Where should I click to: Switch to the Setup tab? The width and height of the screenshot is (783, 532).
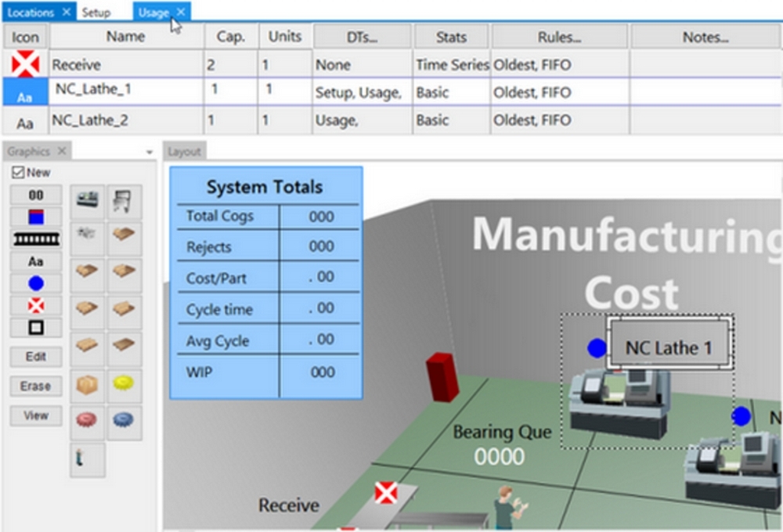(x=96, y=13)
